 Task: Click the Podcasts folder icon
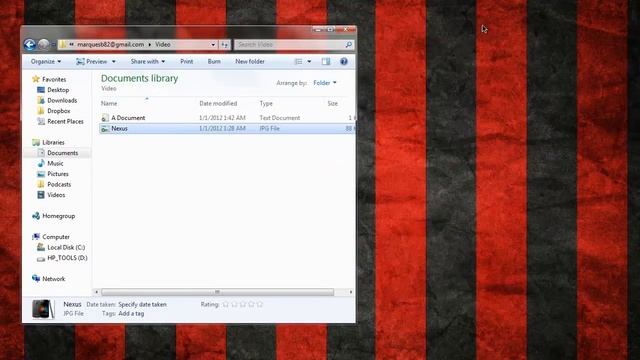[41, 184]
